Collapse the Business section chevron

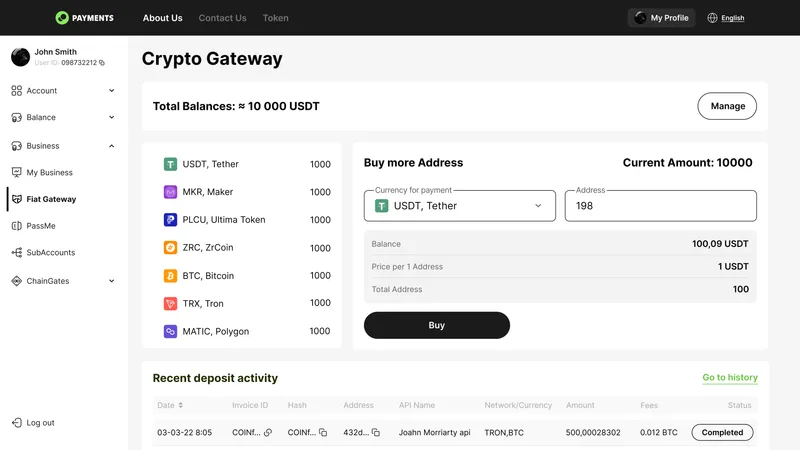point(112,146)
